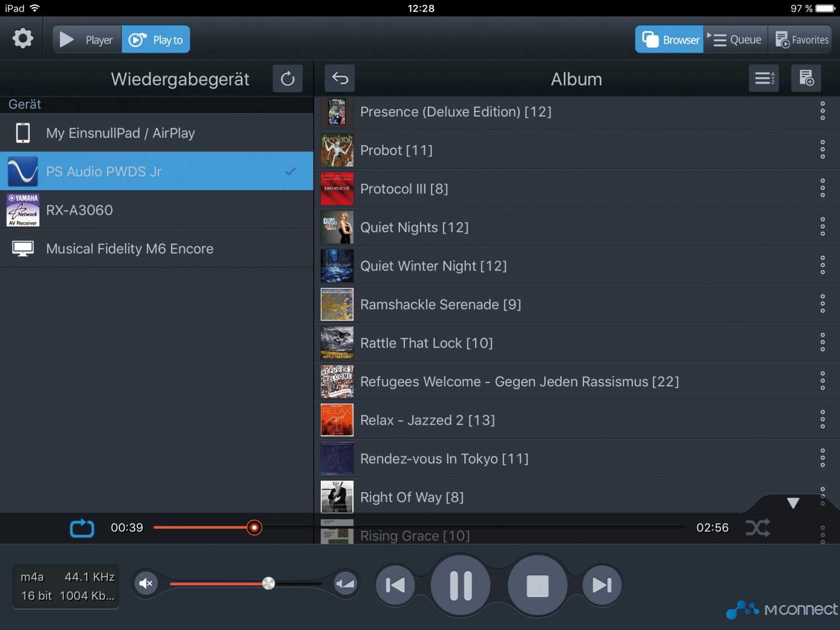Open the Queue tab
This screenshot has height=630, width=840.
(x=735, y=40)
